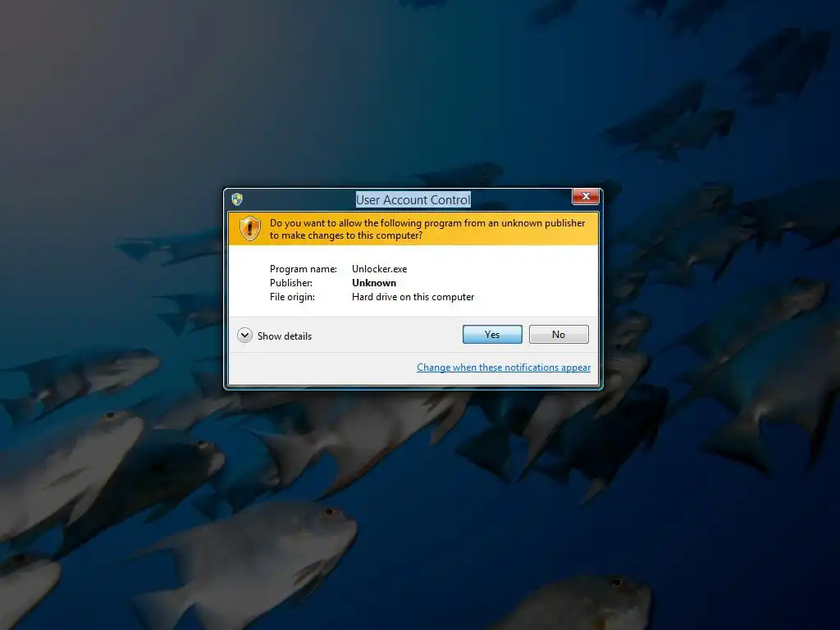Close the User Account Control dialog
840x630 pixels.
point(586,196)
